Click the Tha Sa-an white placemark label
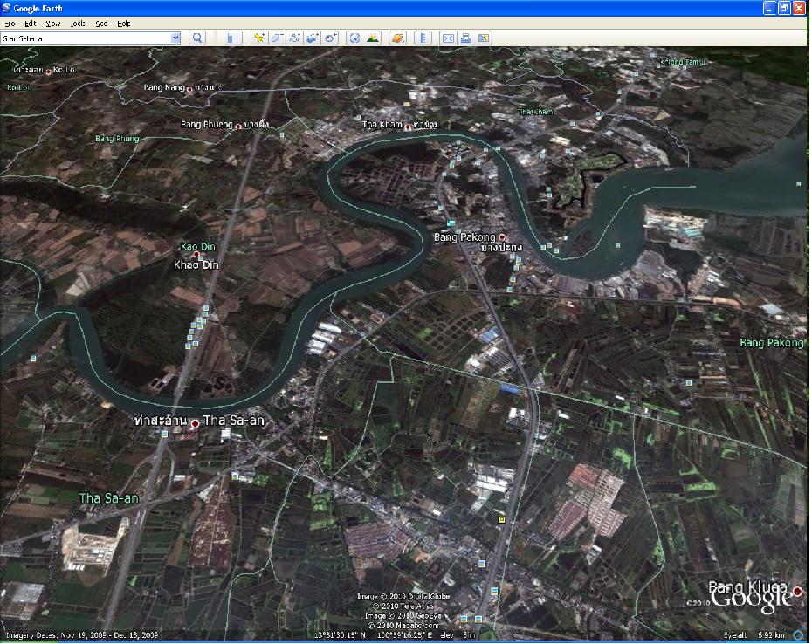 (233, 421)
